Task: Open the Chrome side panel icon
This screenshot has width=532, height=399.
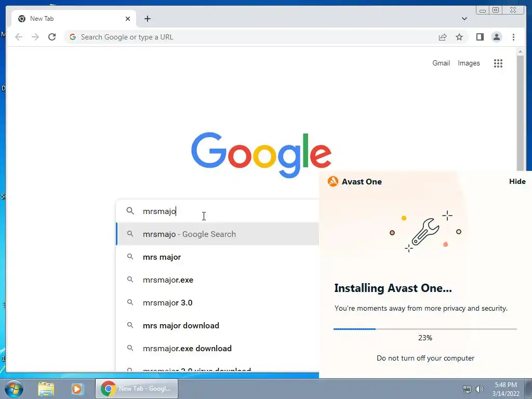Action: pos(480,37)
